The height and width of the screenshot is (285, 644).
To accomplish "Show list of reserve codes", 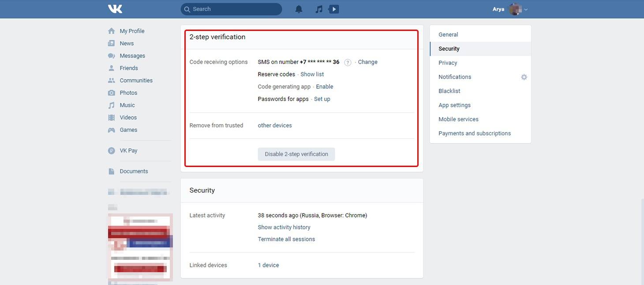I will click(312, 74).
